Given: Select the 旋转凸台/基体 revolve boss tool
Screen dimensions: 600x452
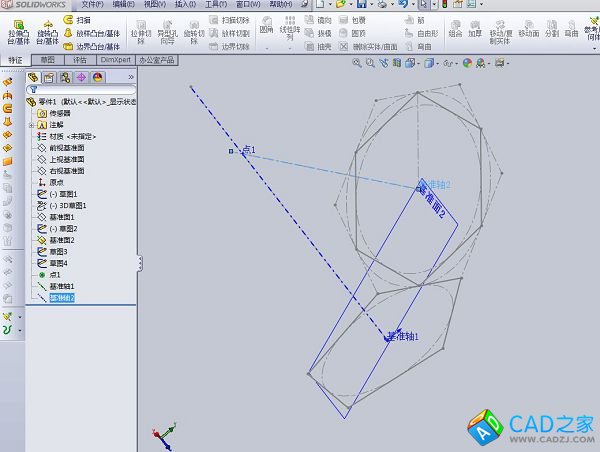Looking at the screenshot, I should [47, 28].
